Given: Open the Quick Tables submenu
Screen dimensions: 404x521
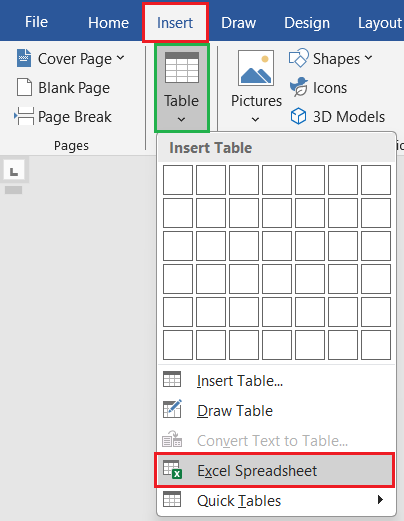Looking at the screenshot, I should pyautogui.click(x=276, y=501).
